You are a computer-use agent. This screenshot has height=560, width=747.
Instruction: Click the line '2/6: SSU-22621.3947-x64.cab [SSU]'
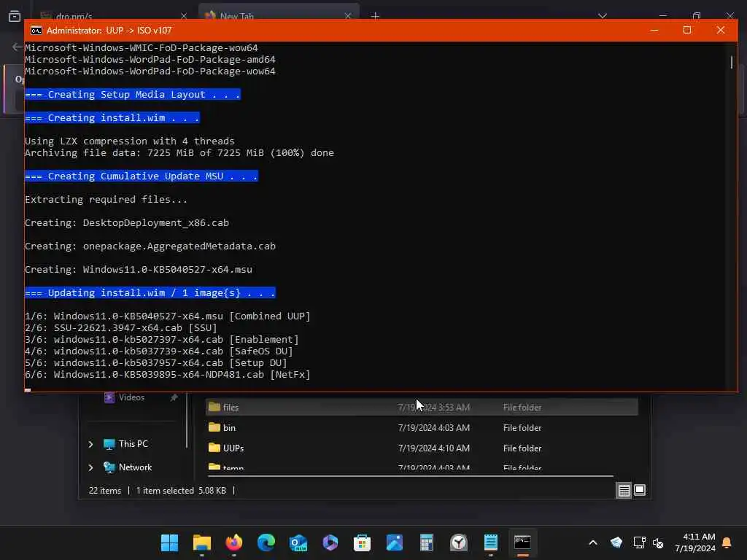[121, 327]
